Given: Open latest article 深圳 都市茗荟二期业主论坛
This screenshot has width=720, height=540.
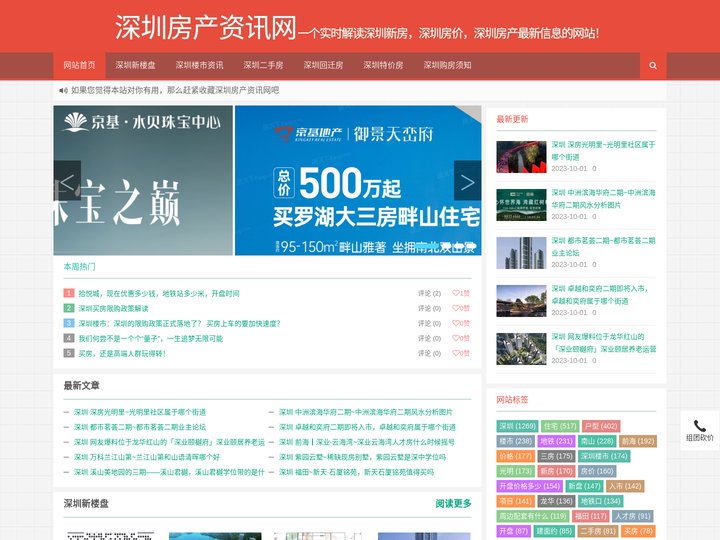Looking at the screenshot, I should tap(140, 427).
